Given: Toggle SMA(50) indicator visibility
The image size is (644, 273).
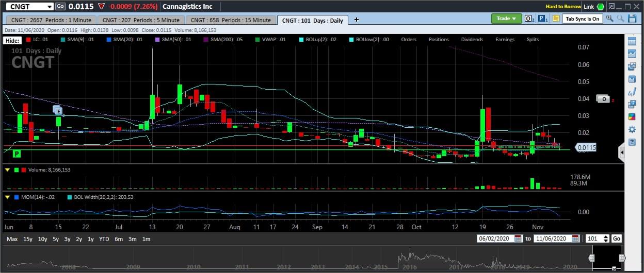Looking at the screenshot, I should pyautogui.click(x=172, y=39).
